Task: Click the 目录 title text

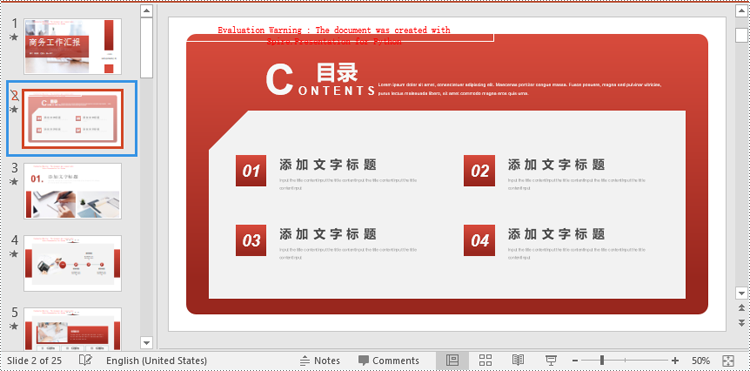Action: point(337,73)
